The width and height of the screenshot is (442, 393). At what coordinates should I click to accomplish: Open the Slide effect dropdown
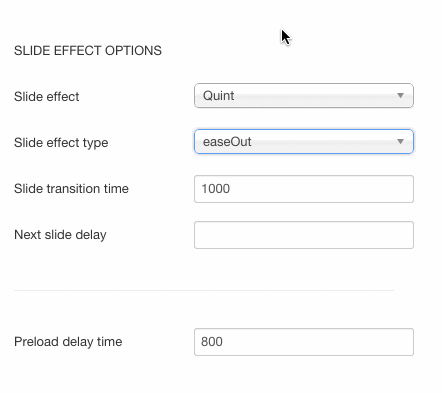[304, 96]
